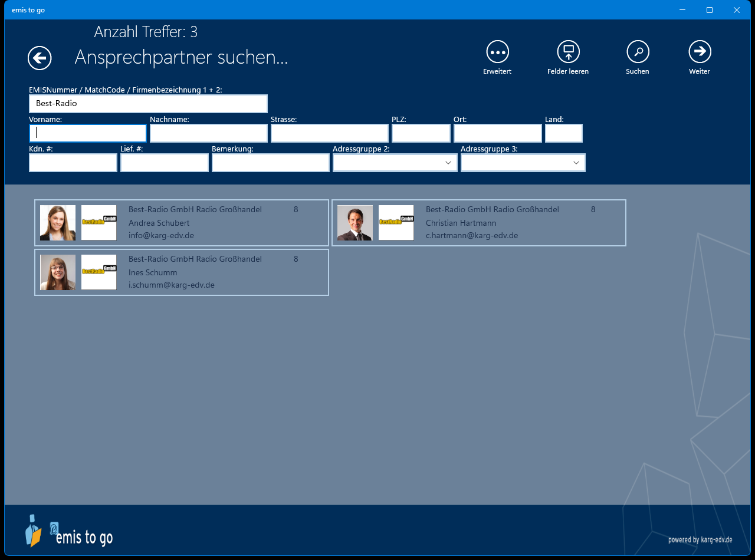Click the Land input field
The height and width of the screenshot is (560, 755).
pos(564,133)
